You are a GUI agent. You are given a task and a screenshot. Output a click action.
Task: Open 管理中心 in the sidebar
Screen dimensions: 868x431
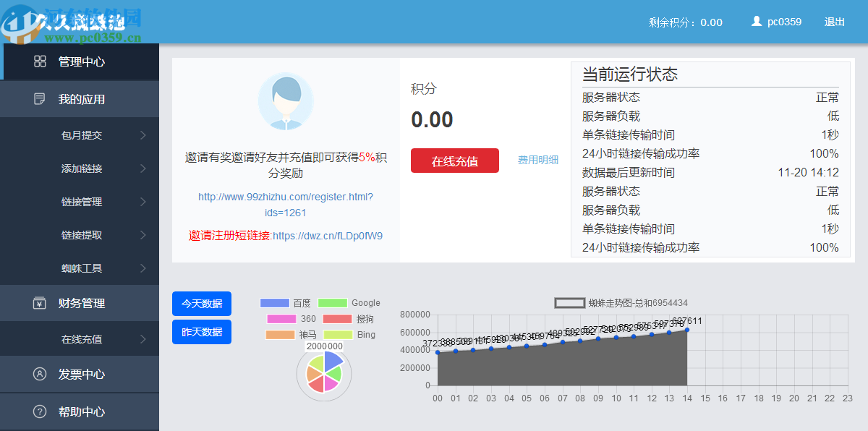click(x=80, y=61)
